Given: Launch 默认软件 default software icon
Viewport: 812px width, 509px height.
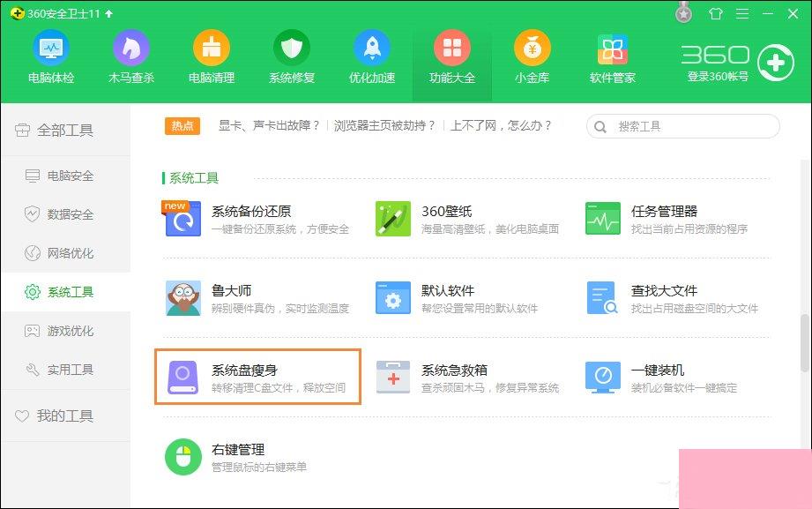Looking at the screenshot, I should pyautogui.click(x=393, y=298).
